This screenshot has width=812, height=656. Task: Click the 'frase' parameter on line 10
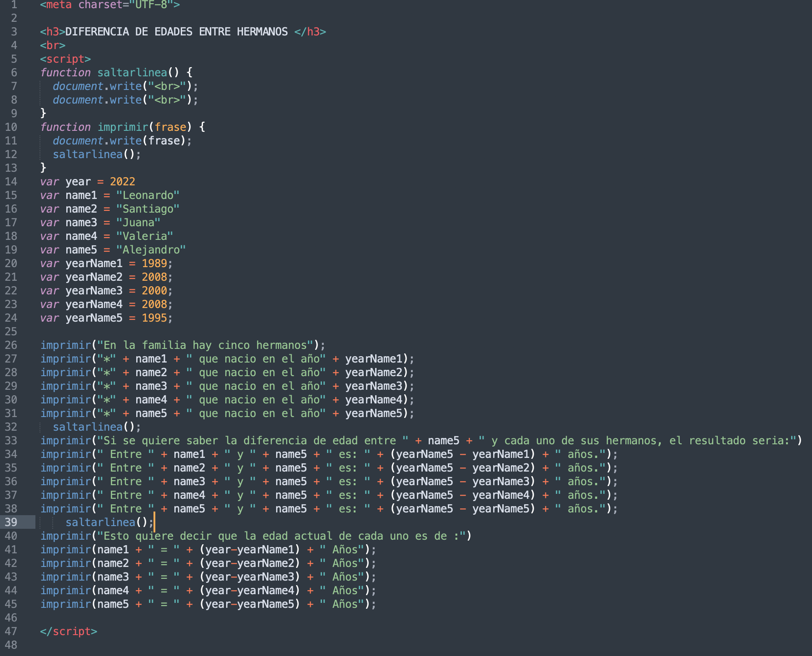(170, 127)
